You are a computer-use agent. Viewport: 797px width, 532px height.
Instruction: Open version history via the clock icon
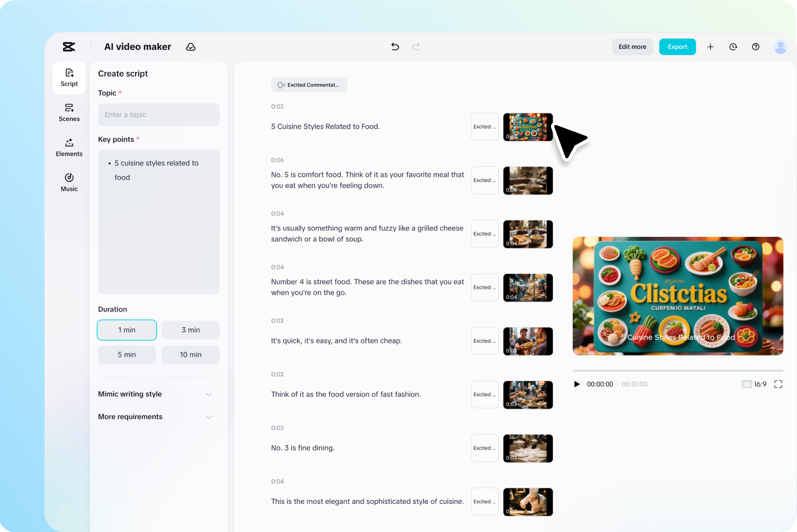733,47
